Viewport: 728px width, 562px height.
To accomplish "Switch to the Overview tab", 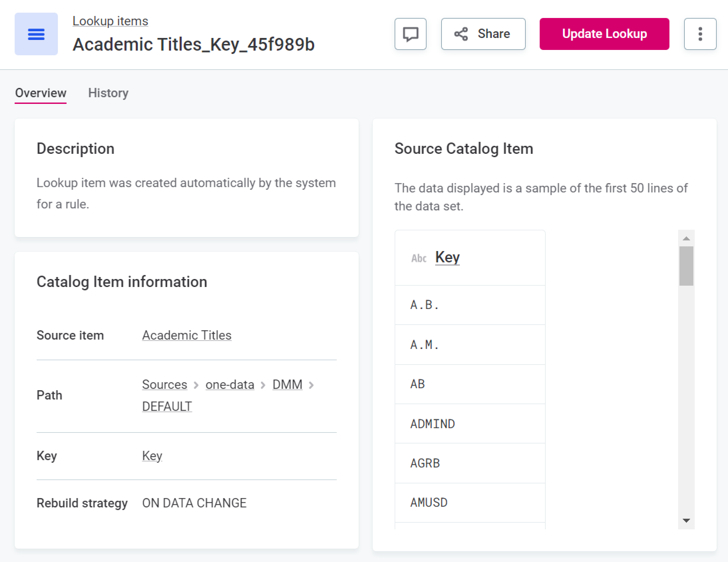I will (40, 93).
